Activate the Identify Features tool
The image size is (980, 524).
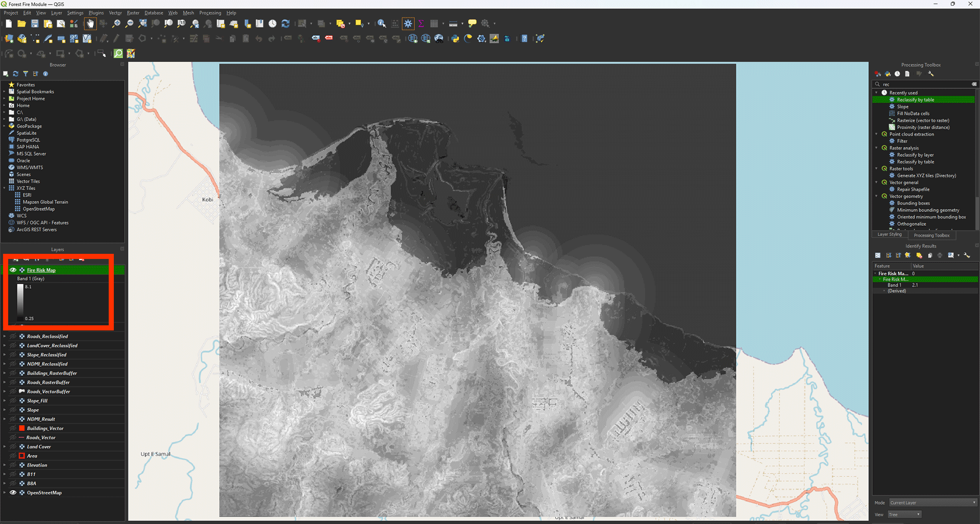coord(381,23)
